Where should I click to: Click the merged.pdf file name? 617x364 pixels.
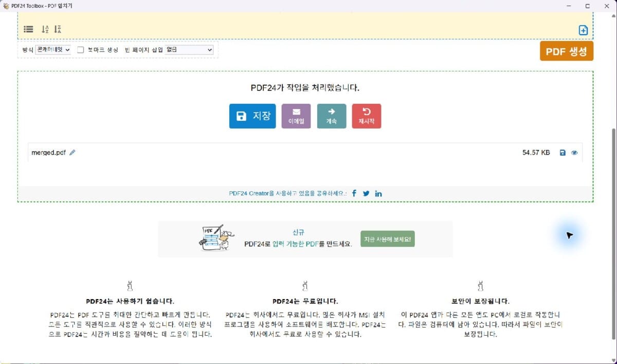coord(48,153)
